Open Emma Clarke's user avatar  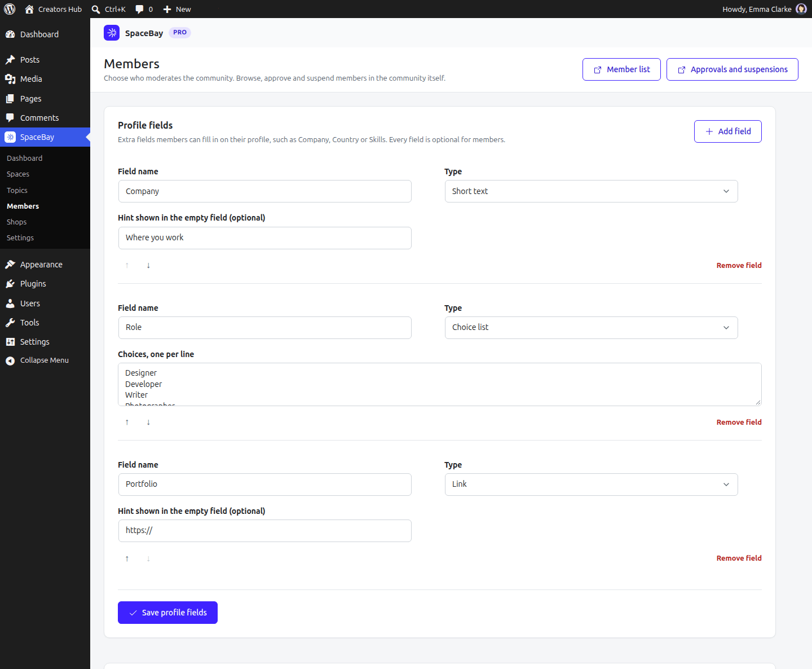(801, 9)
